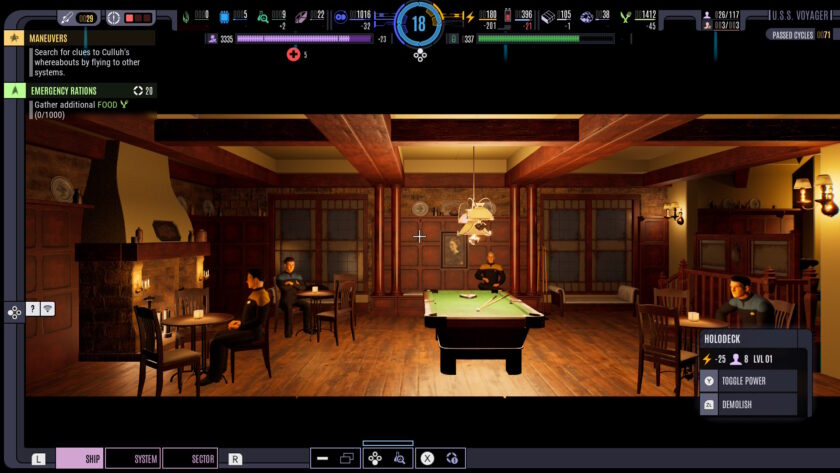Select the blue chip resource icon
Viewport: 840px width, 473px height.
(x=224, y=17)
